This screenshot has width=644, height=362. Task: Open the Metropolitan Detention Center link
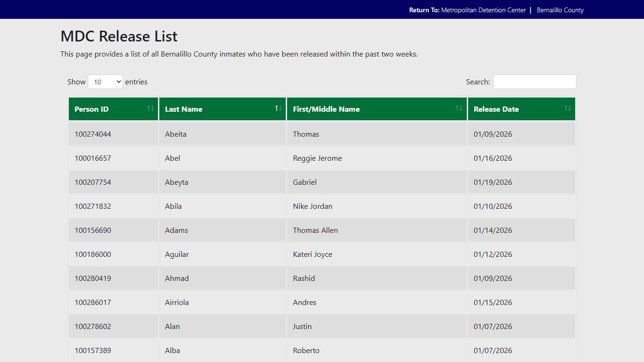click(484, 9)
